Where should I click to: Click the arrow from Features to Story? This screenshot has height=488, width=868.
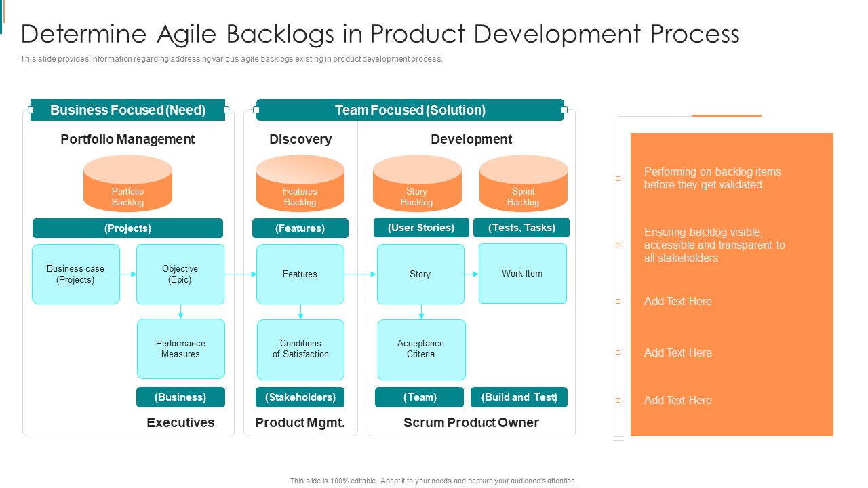360,274
